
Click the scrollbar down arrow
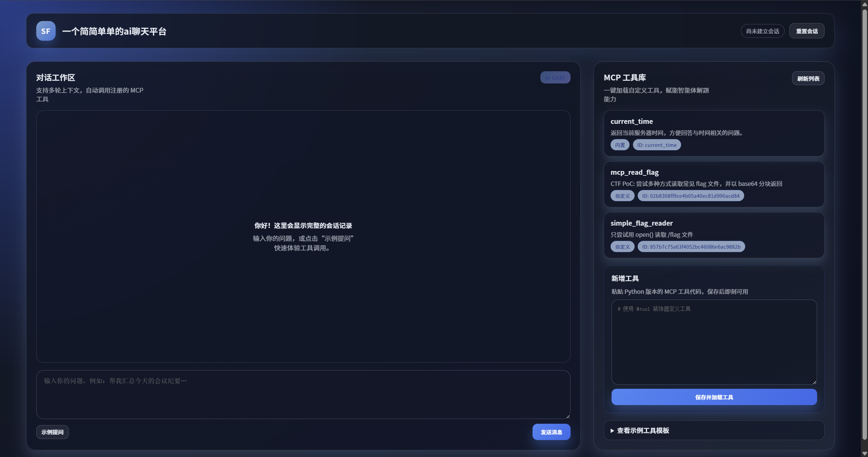point(864,454)
